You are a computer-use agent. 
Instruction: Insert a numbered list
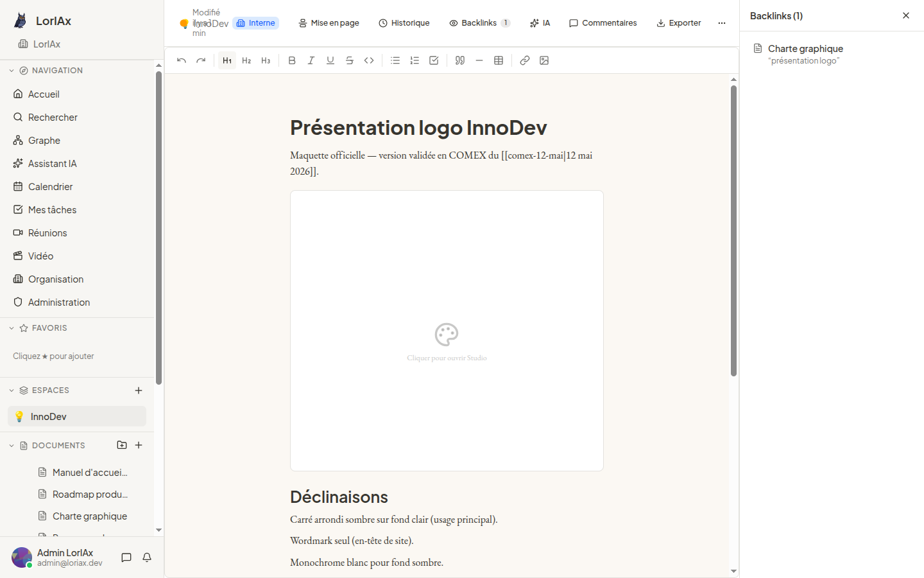click(415, 60)
